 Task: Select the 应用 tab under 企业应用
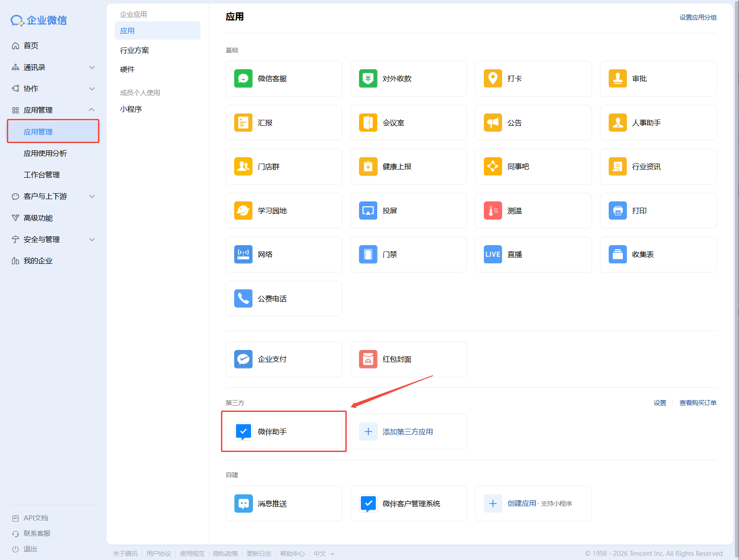point(158,31)
